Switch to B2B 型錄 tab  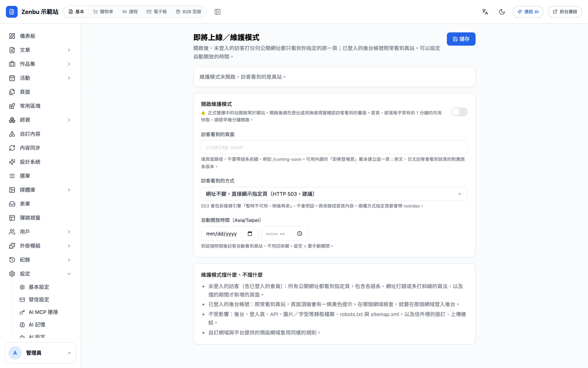(189, 12)
